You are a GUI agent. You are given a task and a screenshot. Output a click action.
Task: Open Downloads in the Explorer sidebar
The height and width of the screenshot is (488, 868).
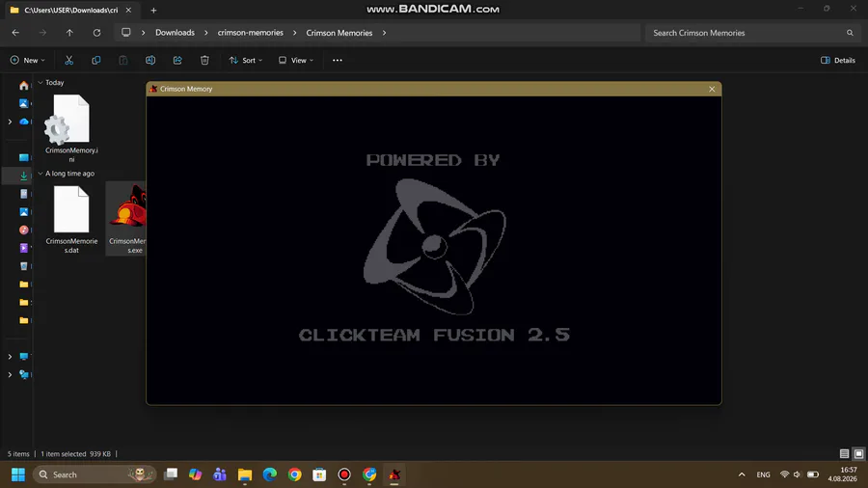pyautogui.click(x=24, y=176)
